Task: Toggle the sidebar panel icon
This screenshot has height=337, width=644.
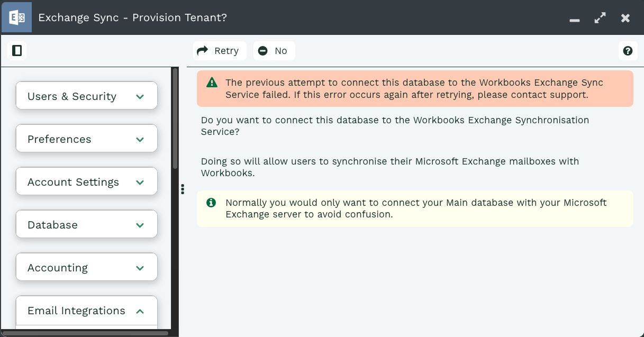Action: (17, 51)
